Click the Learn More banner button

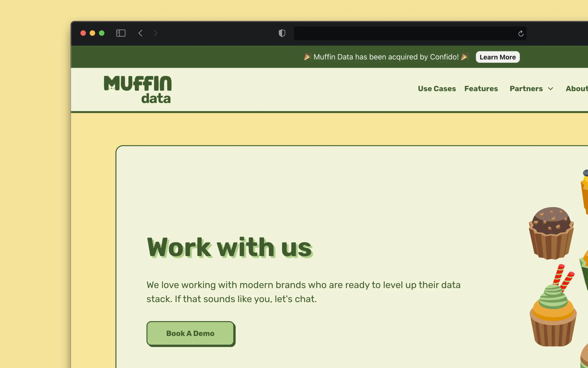pyautogui.click(x=498, y=57)
